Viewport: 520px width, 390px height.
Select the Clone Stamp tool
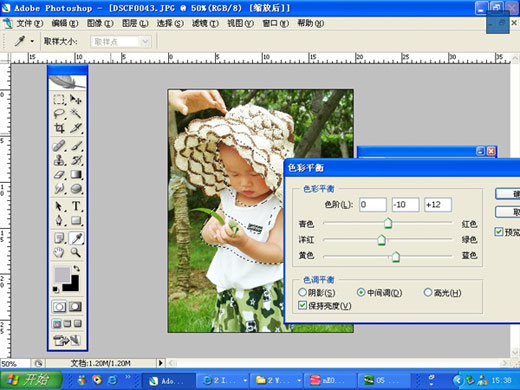(59, 160)
